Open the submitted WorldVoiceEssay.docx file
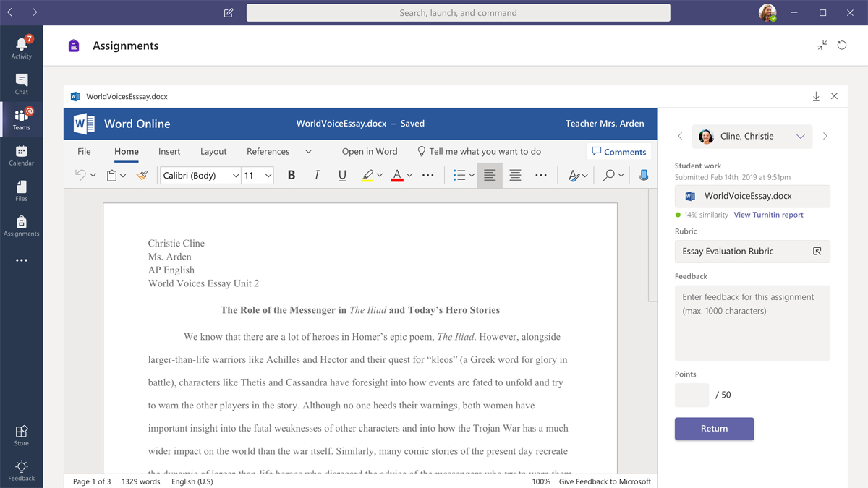The height and width of the screenshot is (488, 868). tap(752, 196)
